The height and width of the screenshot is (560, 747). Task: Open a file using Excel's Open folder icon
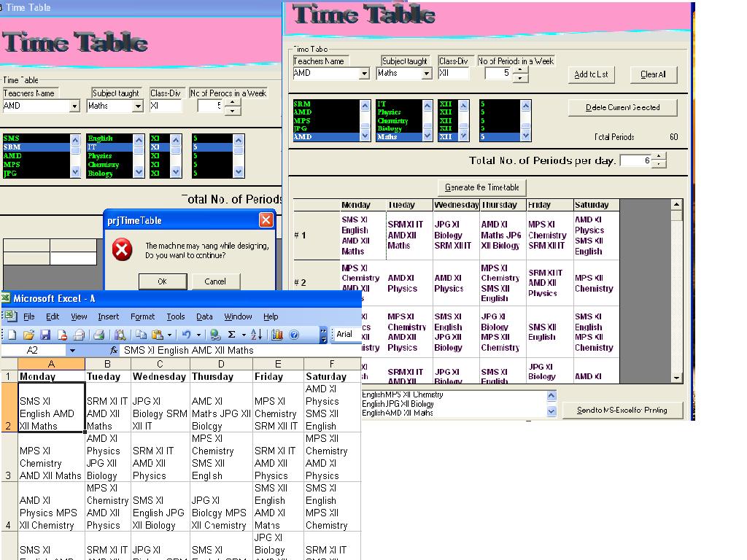pyautogui.click(x=28, y=335)
